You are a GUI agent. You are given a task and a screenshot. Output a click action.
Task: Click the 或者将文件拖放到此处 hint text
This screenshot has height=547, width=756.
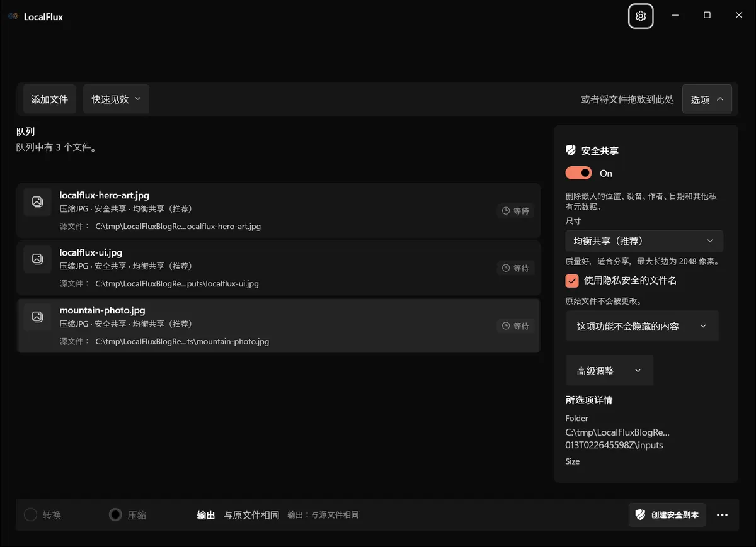pyautogui.click(x=627, y=99)
